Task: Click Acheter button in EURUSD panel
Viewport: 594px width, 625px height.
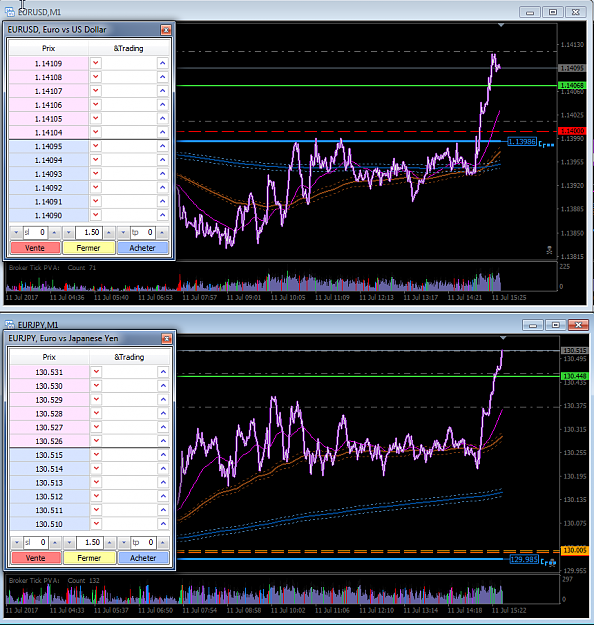Action: coord(143,248)
